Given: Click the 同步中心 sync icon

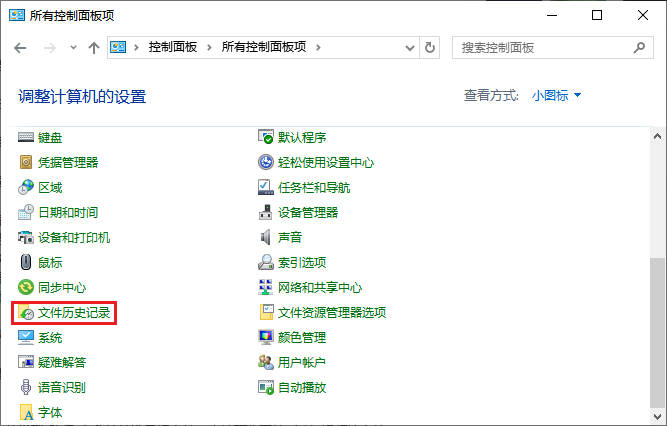Looking at the screenshot, I should [x=27, y=288].
